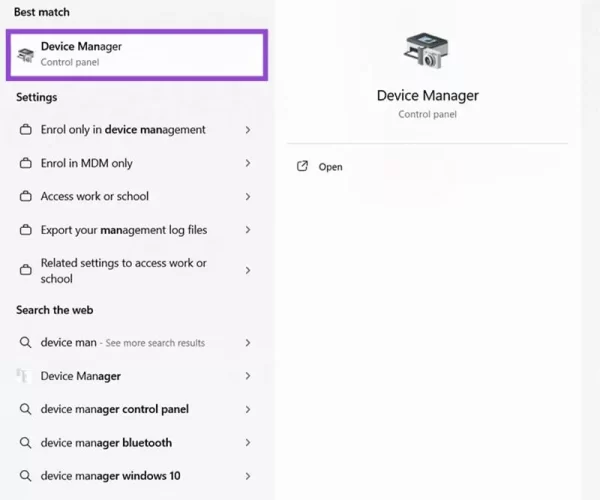
Task: Expand chevron next to Enrol in MDM only
Action: click(x=248, y=163)
